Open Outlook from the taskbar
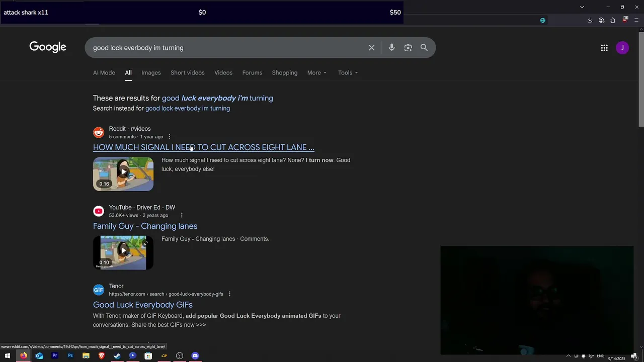644x362 pixels. [x=39, y=356]
